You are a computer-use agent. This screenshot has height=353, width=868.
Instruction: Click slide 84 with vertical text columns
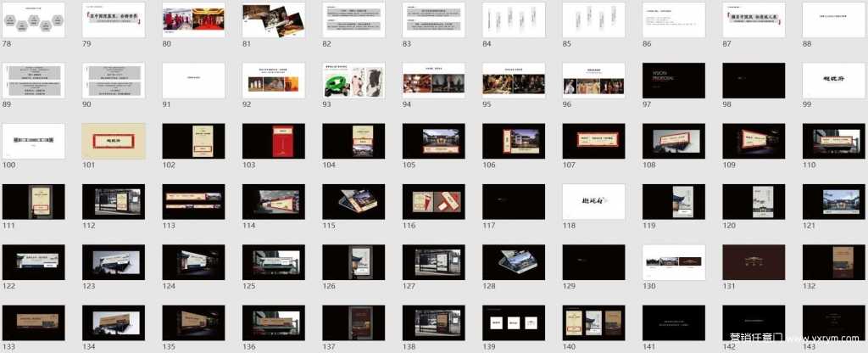514,19
